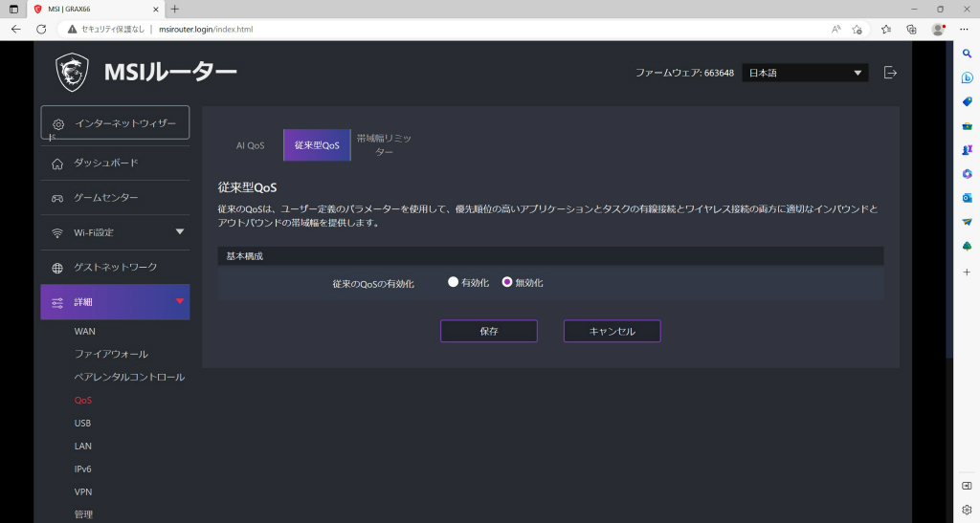
Task: Select the 無効化 radio button
Action: (507, 282)
